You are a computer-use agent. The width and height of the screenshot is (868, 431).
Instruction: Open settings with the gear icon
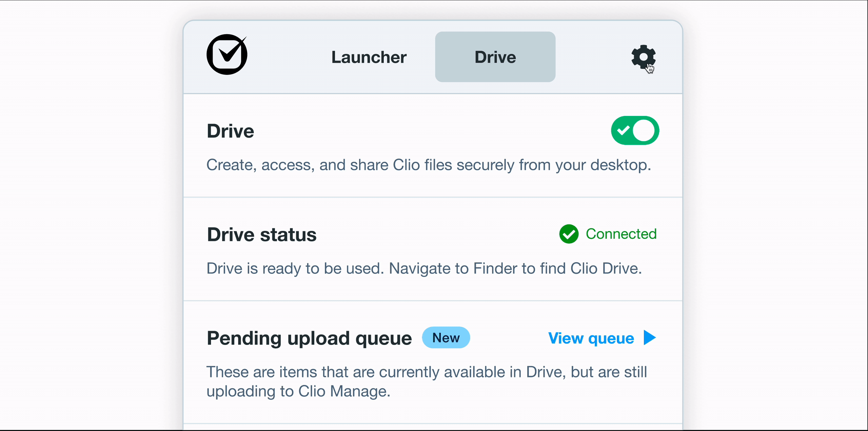coord(643,57)
